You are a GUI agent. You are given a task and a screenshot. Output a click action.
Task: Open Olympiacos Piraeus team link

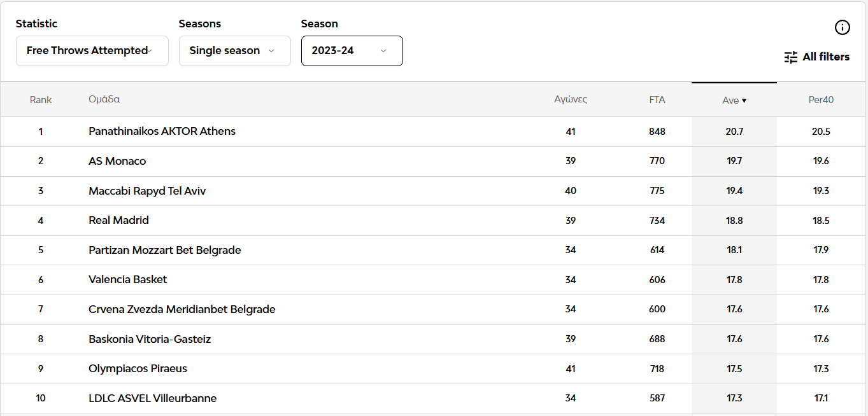pos(138,369)
